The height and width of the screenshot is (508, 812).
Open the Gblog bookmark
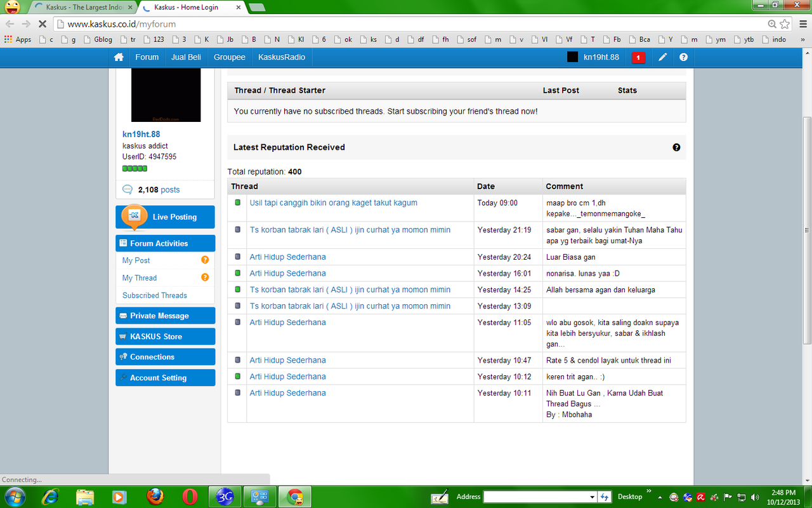[x=98, y=39]
